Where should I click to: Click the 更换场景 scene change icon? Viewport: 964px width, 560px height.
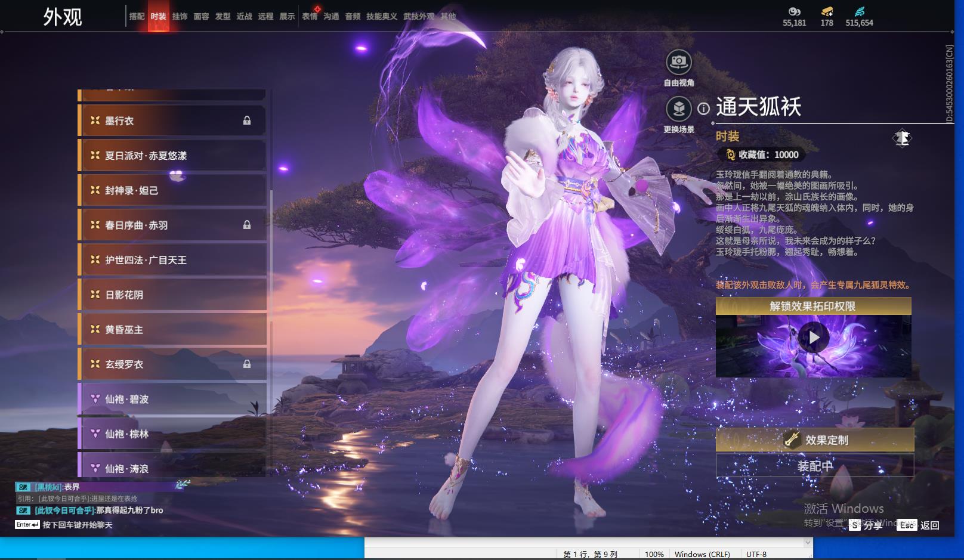click(x=679, y=109)
